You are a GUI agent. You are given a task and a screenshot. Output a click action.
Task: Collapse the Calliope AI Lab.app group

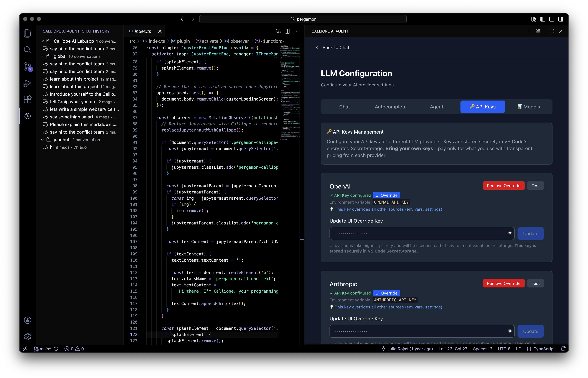(x=42, y=41)
